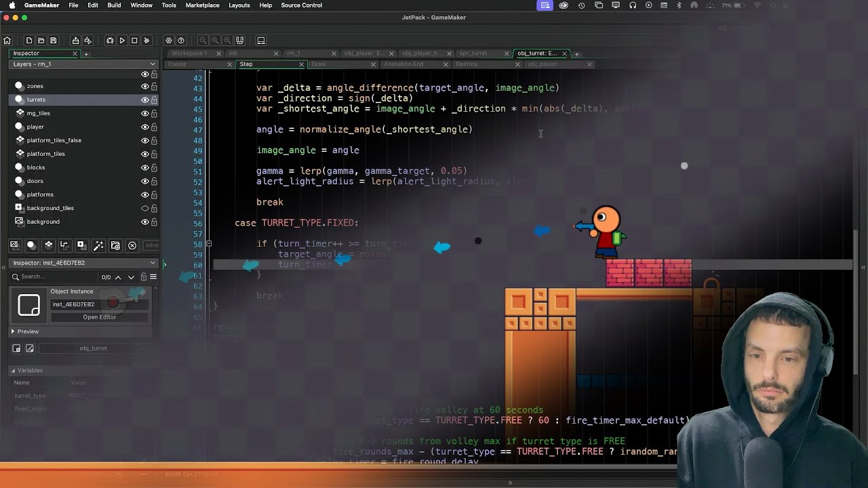Expand the Layers - rm_1 dropdown
The width and height of the screenshot is (868, 488).
[x=153, y=64]
